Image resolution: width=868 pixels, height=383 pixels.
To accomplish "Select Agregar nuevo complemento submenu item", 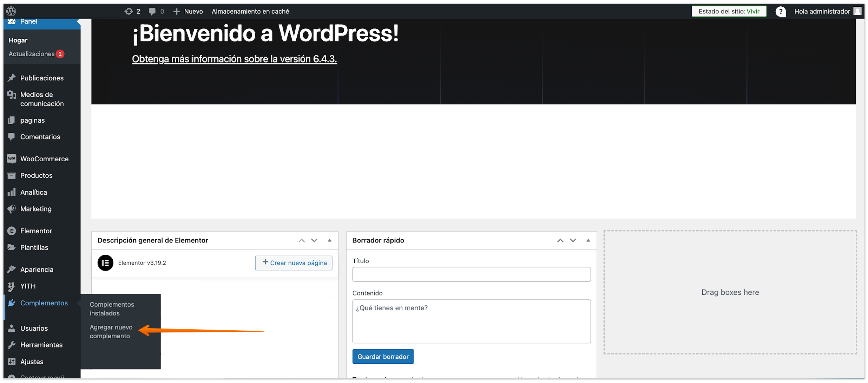I will pyautogui.click(x=111, y=331).
